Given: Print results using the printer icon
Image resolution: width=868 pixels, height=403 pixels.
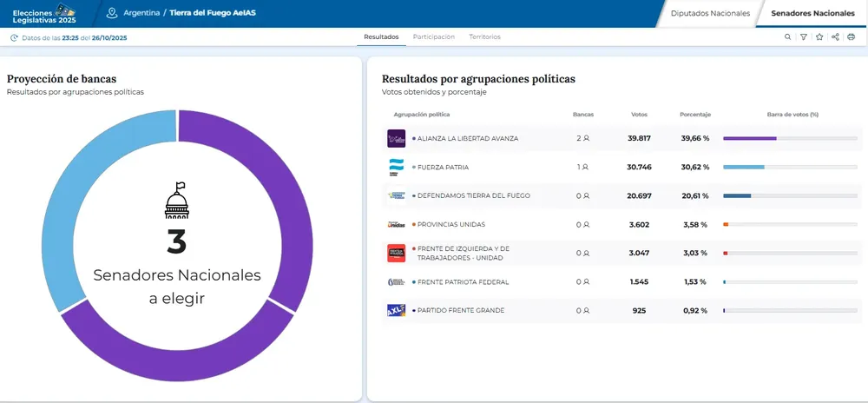Looking at the screenshot, I should tap(851, 37).
